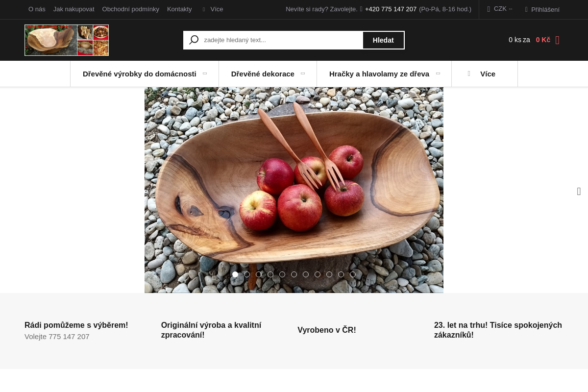Click the shop logo image
The height and width of the screenshot is (392, 588).
(x=67, y=40)
